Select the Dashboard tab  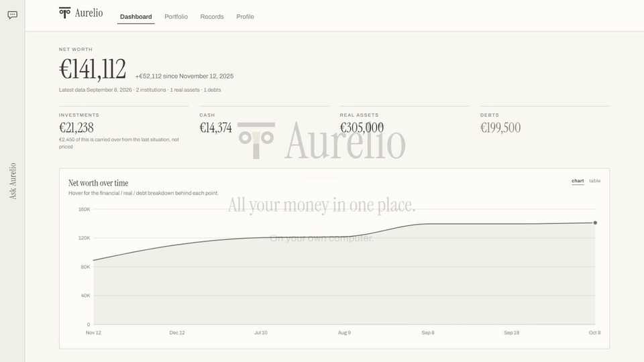136,17
